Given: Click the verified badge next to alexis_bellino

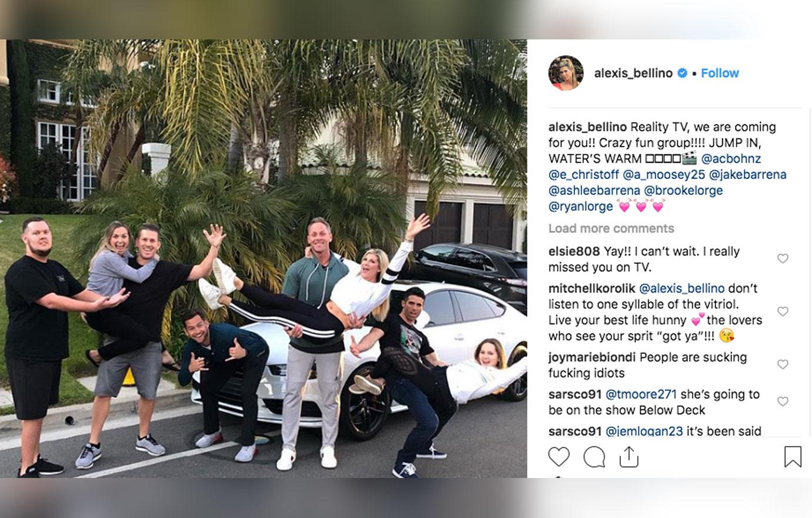Looking at the screenshot, I should [x=683, y=73].
